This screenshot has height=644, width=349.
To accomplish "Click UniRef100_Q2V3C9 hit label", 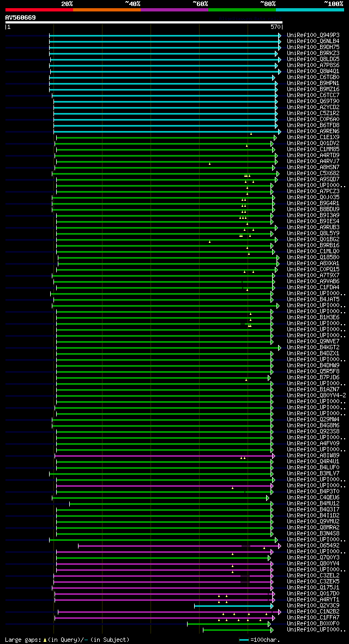I will pyautogui.click(x=313, y=605).
